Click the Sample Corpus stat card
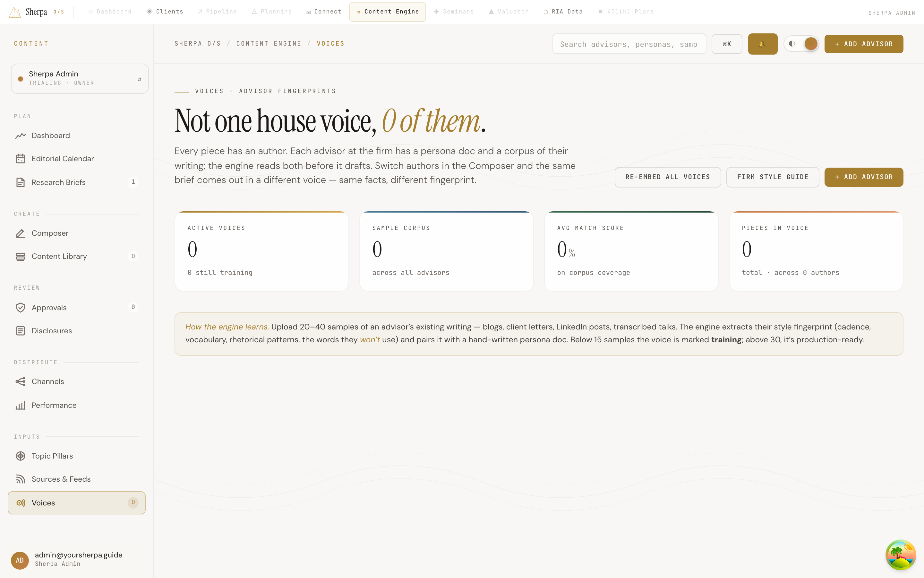Image resolution: width=924 pixels, height=578 pixels. pos(446,251)
